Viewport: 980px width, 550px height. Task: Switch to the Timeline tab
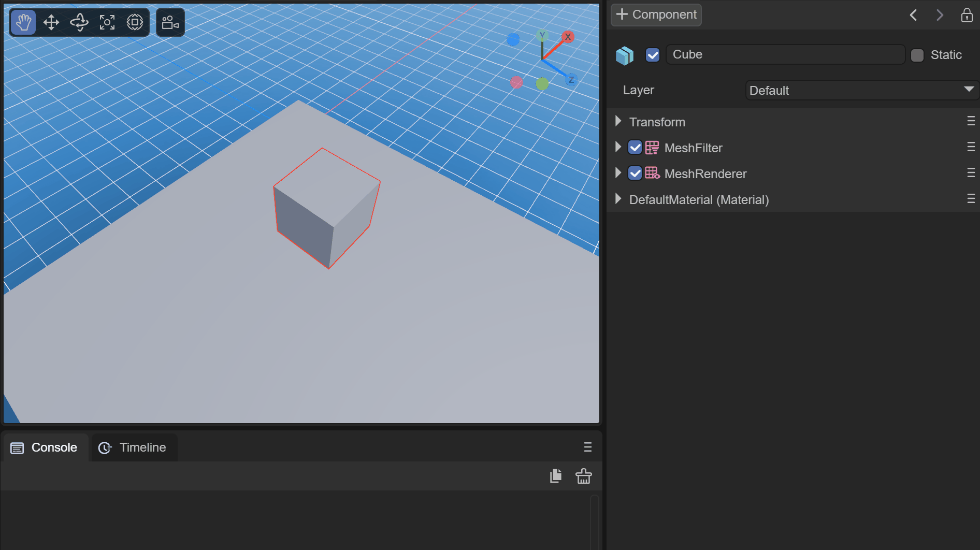[x=134, y=447]
